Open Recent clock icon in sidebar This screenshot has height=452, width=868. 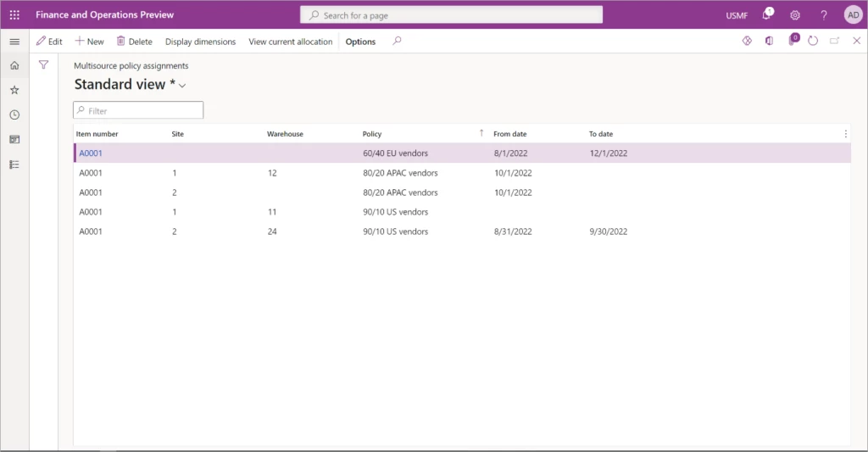[15, 114]
